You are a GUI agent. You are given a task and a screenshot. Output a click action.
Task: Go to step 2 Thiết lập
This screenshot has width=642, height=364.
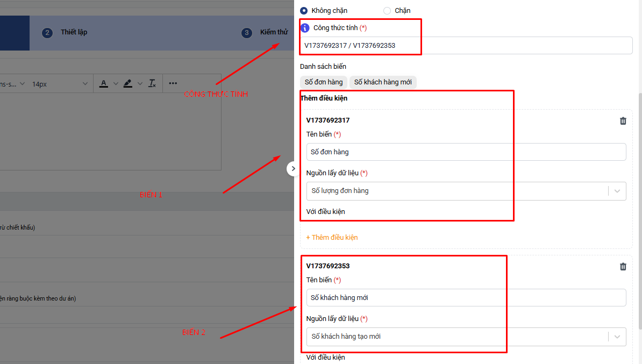point(65,32)
